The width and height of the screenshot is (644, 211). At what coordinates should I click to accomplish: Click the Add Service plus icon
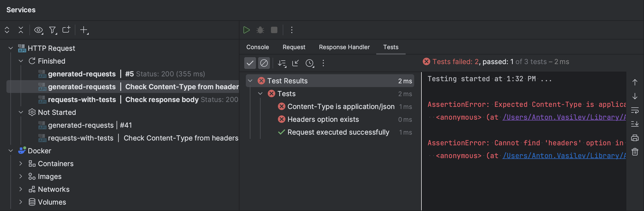(x=84, y=30)
